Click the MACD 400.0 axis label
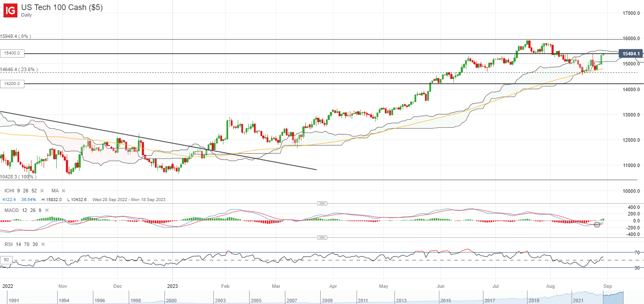644x304 pixels. pos(633,207)
